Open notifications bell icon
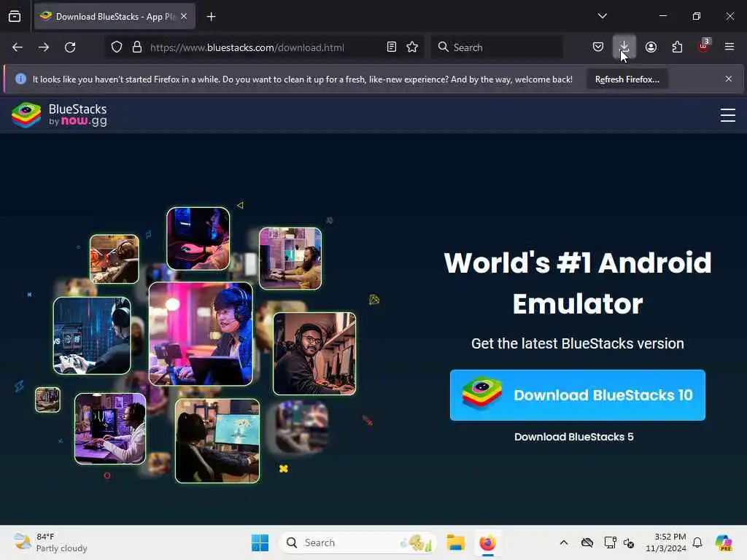 (697, 542)
